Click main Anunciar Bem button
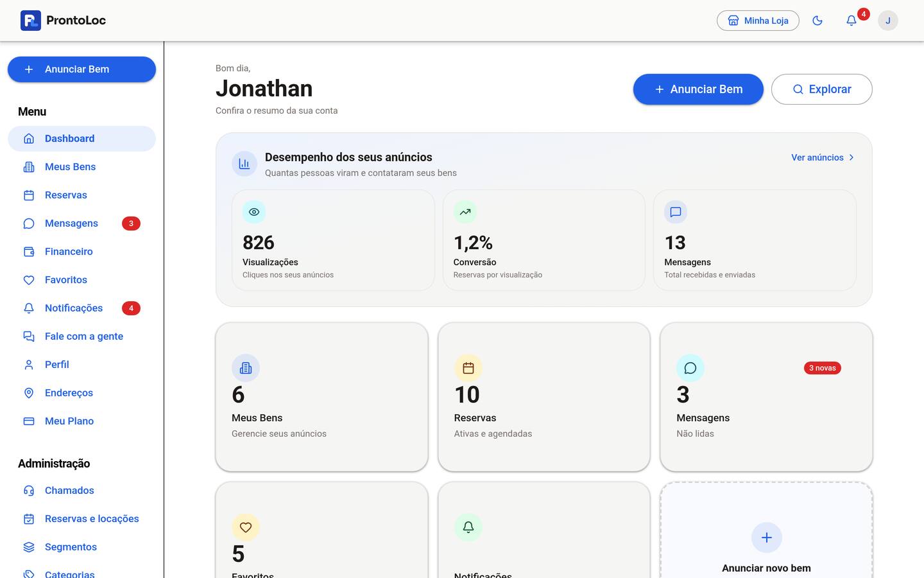This screenshot has width=924, height=578. pos(698,89)
